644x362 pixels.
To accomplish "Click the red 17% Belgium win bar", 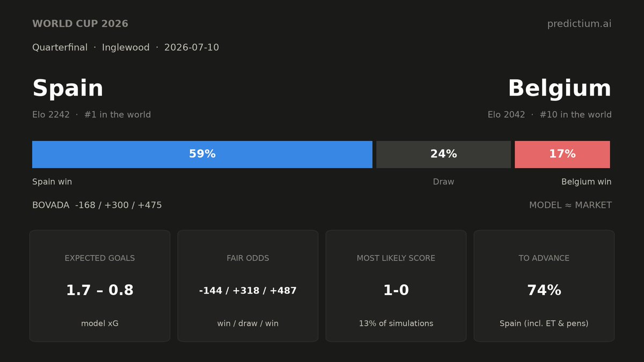I will click(562, 154).
